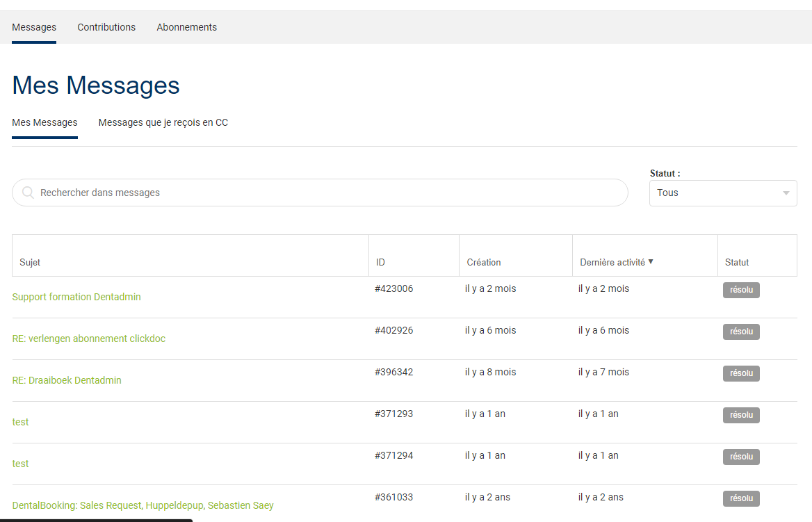
Task: Click the résolu badge for Support formation Dentadmin
Action: (740, 290)
